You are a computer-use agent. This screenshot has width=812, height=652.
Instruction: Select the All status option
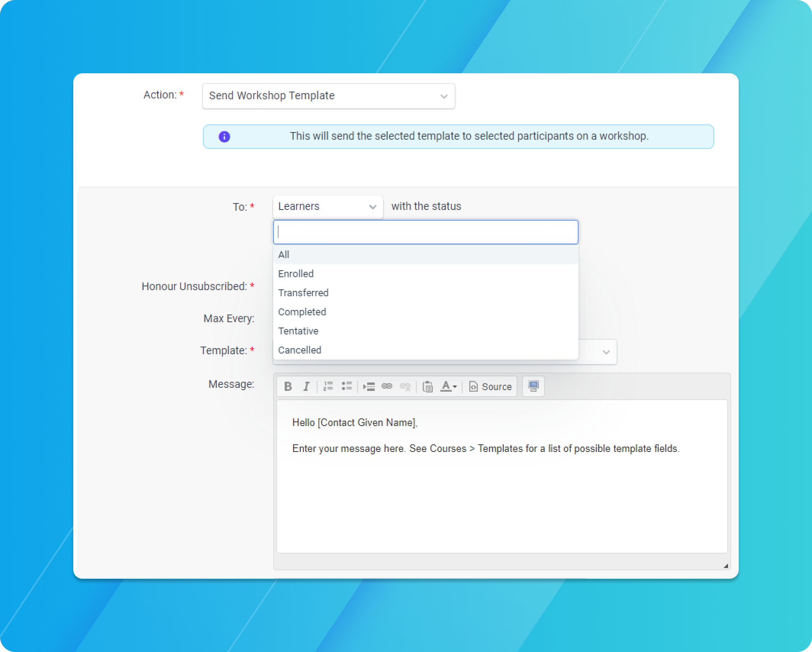(426, 255)
